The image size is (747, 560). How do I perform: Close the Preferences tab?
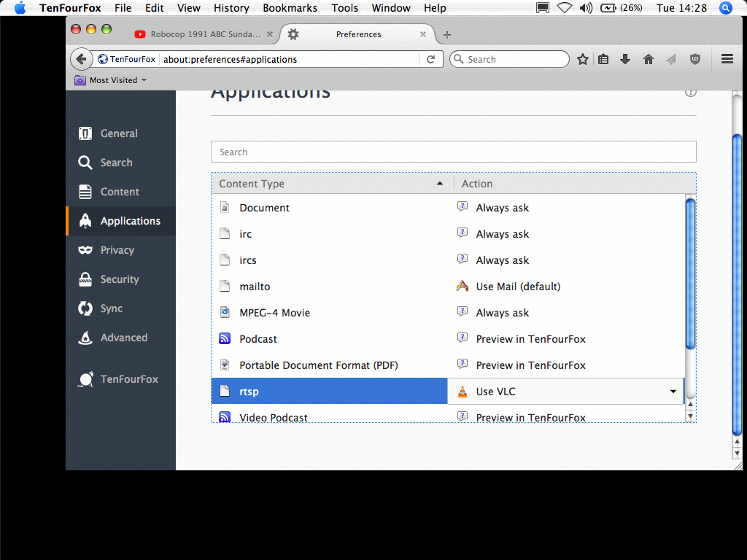coord(422,34)
